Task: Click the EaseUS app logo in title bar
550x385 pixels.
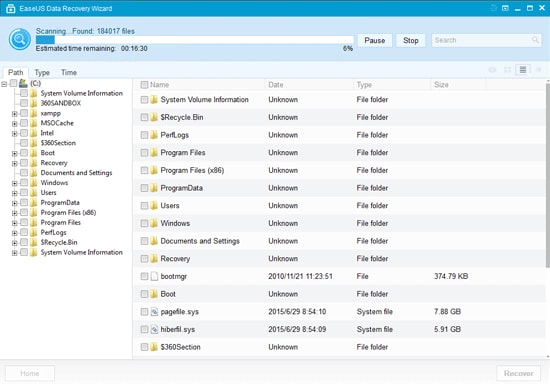Action: (x=11, y=8)
